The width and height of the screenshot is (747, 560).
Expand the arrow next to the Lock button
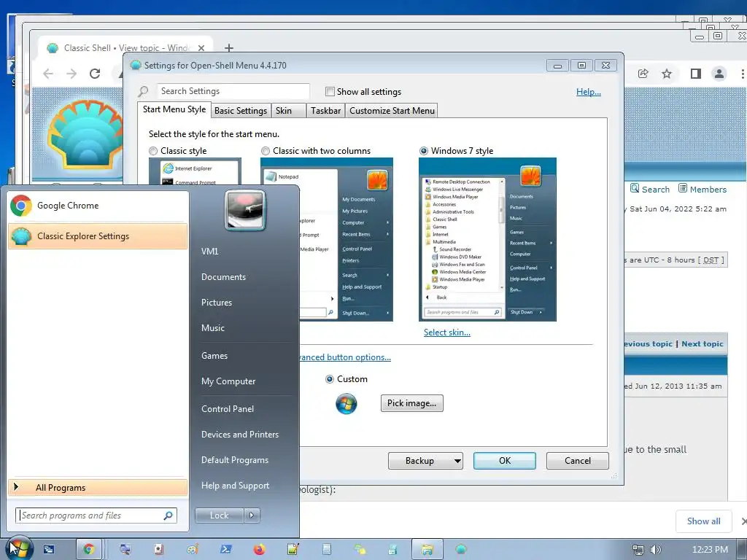(x=252, y=516)
